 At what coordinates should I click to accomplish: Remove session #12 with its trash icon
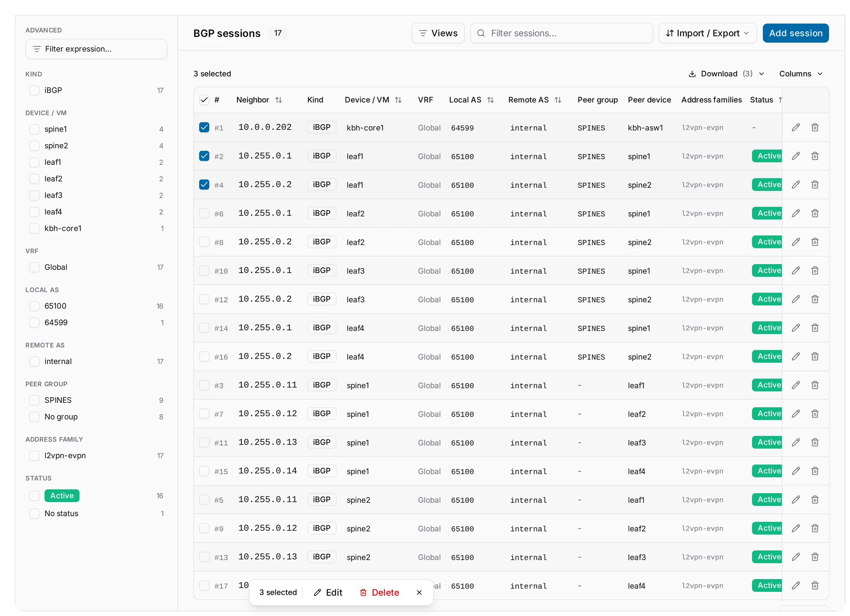[815, 299]
